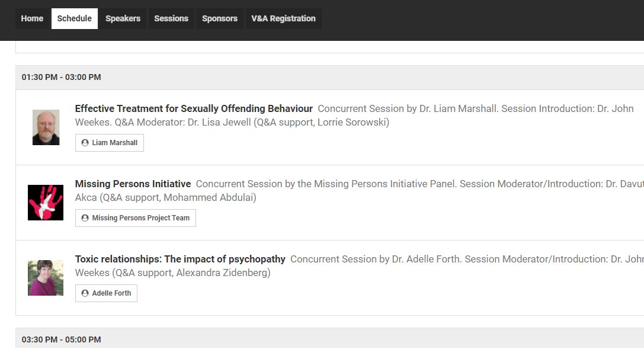This screenshot has width=644, height=362.
Task: Open Effective Treatment for Sexually Offending Behaviour session
Action: click(194, 109)
